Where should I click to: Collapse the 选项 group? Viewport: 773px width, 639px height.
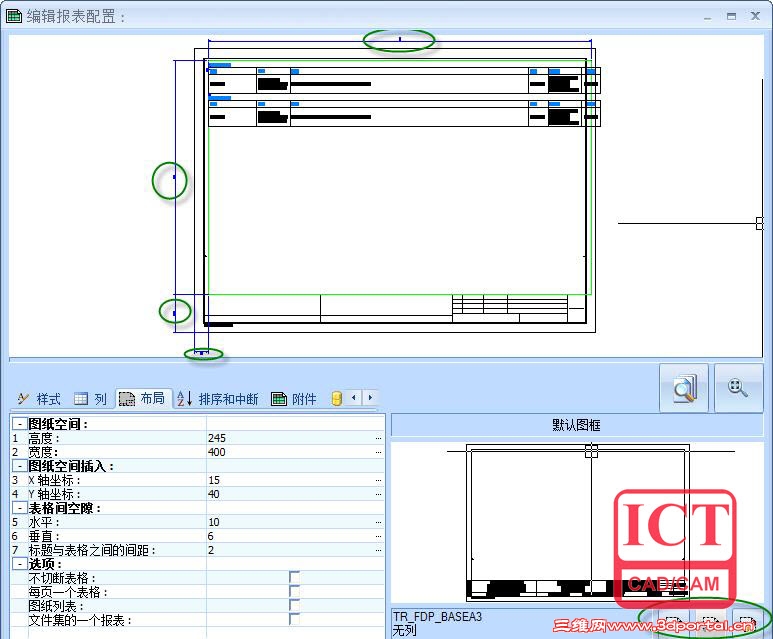tap(20, 564)
